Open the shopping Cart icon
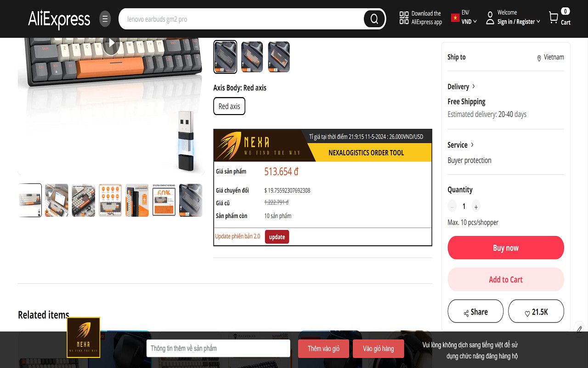This screenshot has height=368, width=588. coord(554,17)
